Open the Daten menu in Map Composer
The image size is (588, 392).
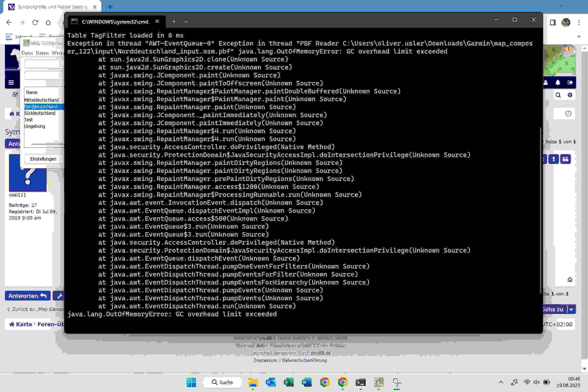42,53
